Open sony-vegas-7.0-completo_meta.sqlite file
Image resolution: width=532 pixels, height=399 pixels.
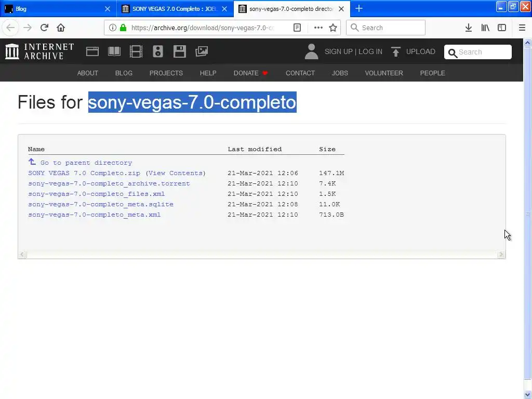point(101,204)
